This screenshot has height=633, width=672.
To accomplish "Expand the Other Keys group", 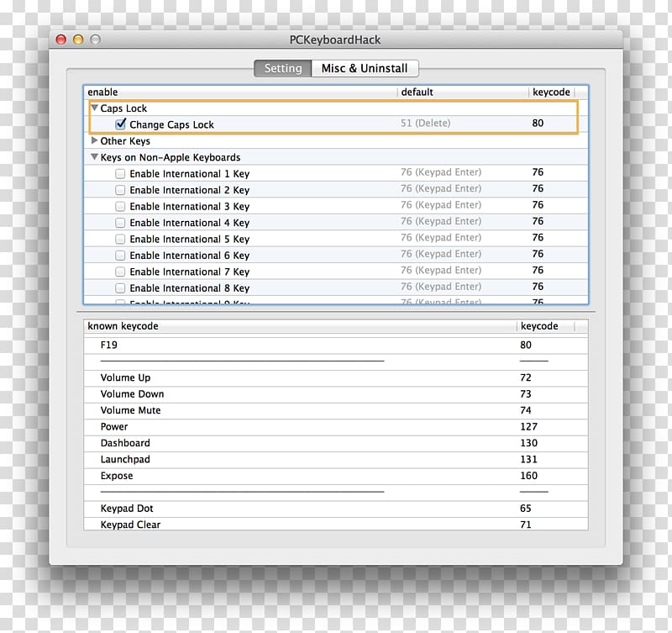I will click(95, 140).
